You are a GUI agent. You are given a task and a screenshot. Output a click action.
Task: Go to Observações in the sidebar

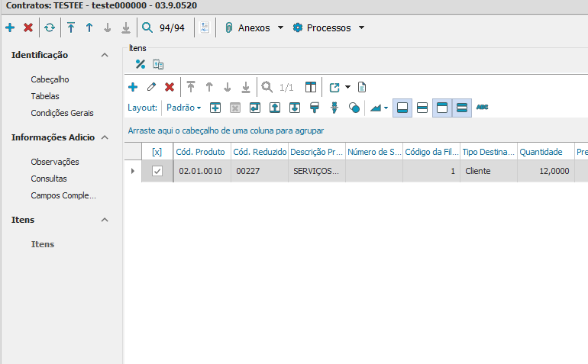point(55,162)
